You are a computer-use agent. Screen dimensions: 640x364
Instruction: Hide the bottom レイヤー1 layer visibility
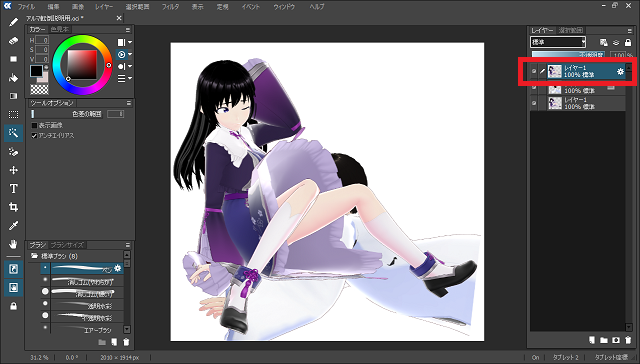(534, 103)
